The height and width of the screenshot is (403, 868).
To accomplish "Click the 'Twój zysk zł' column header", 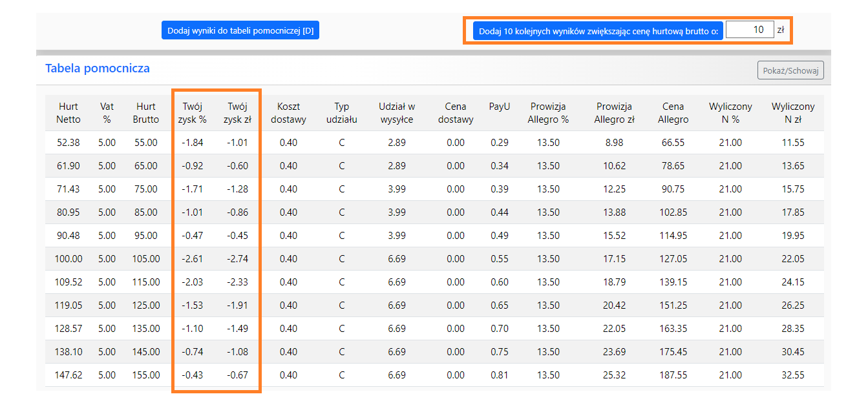I will pyautogui.click(x=238, y=113).
